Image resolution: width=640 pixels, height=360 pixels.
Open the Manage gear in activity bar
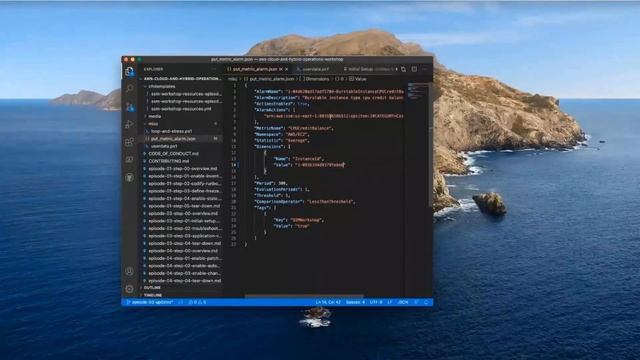coord(129,289)
